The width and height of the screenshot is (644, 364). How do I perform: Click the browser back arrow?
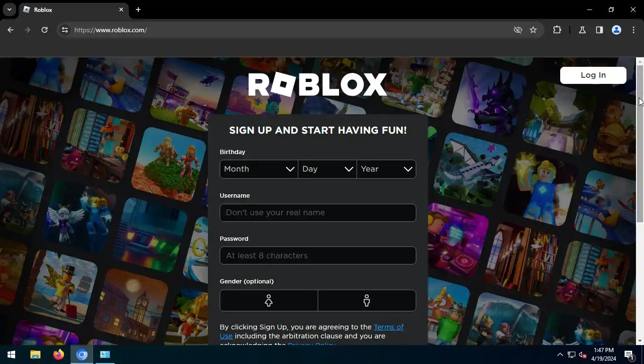(10, 30)
